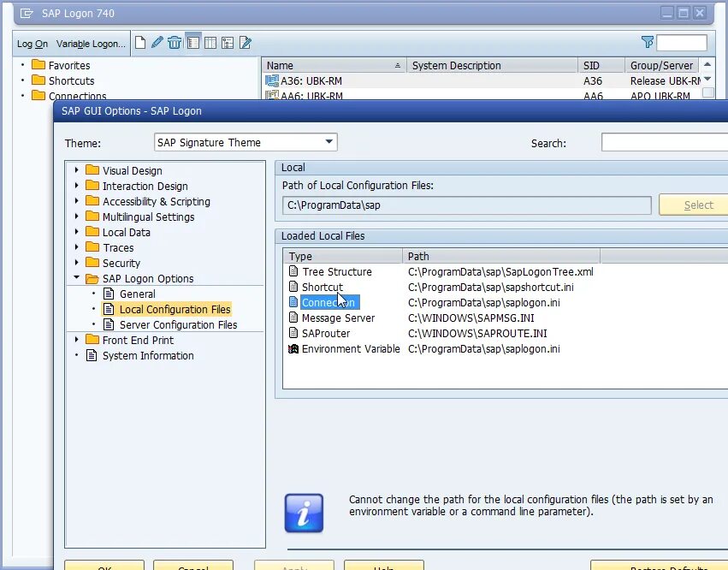Screen dimensions: 728x570
Task: Click the Server Configuration Files document icon
Action: (109, 324)
